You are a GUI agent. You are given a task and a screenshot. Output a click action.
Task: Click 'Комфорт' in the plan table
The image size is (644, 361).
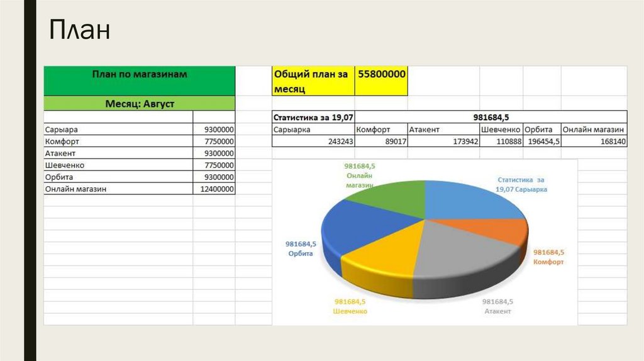(x=62, y=142)
